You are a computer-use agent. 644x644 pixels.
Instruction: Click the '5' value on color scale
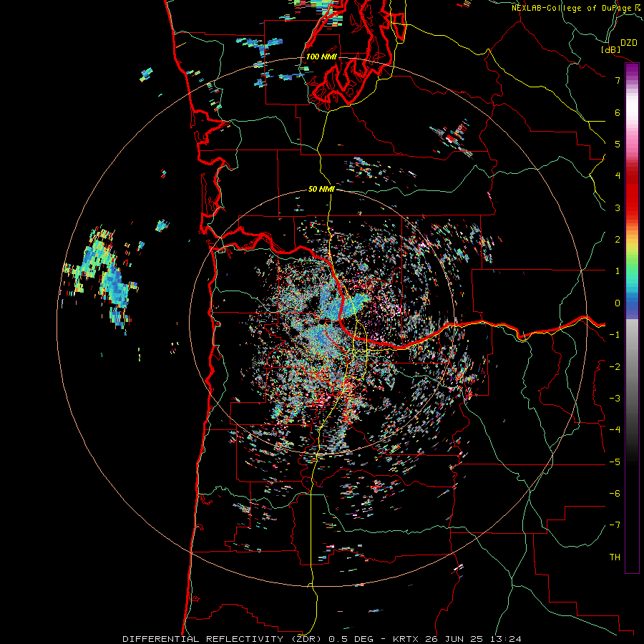[618, 144]
